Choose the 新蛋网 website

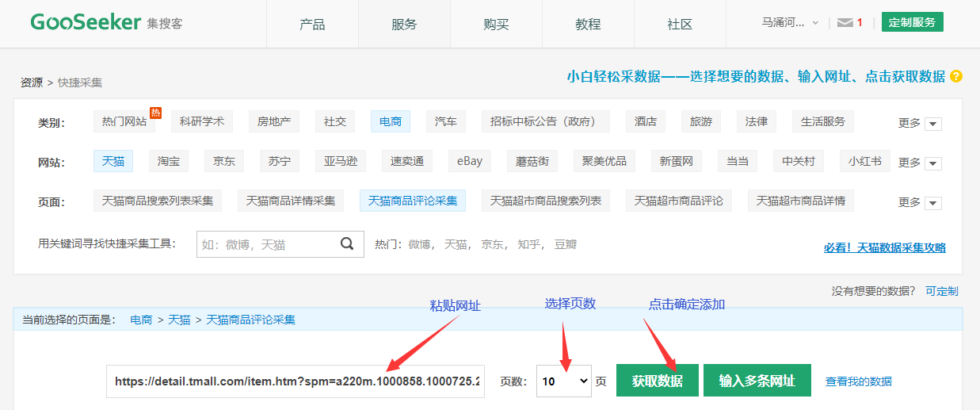(x=677, y=161)
